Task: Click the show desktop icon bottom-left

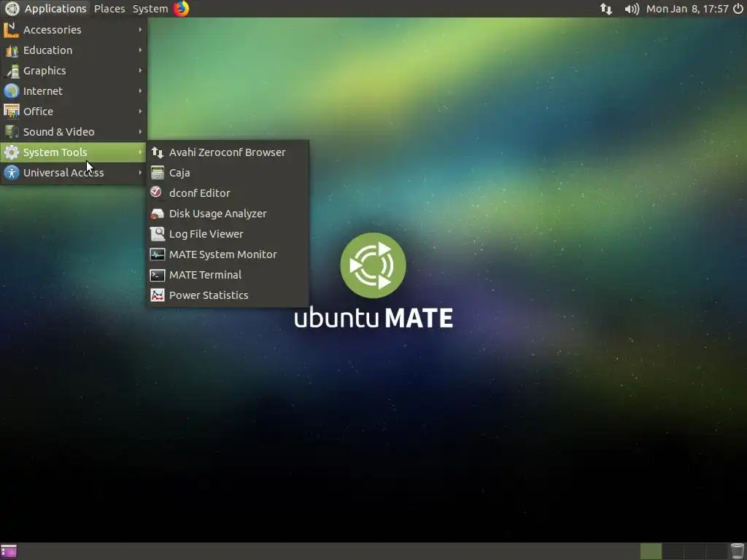Action: click(x=9, y=551)
